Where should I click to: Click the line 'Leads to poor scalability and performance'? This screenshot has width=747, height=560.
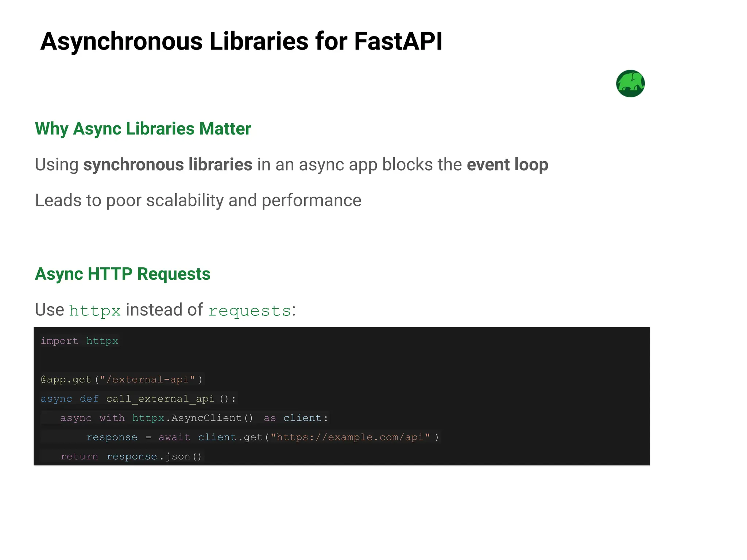198,201
